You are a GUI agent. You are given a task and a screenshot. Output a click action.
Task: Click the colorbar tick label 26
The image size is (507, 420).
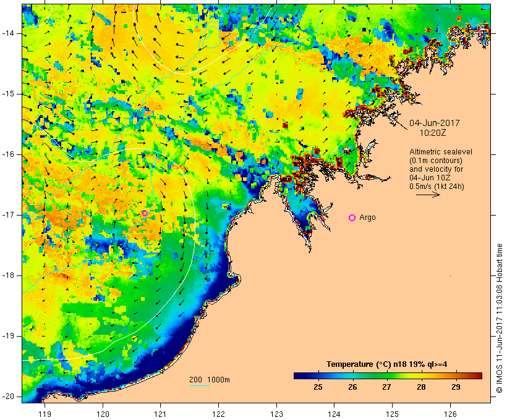pyautogui.click(x=352, y=387)
